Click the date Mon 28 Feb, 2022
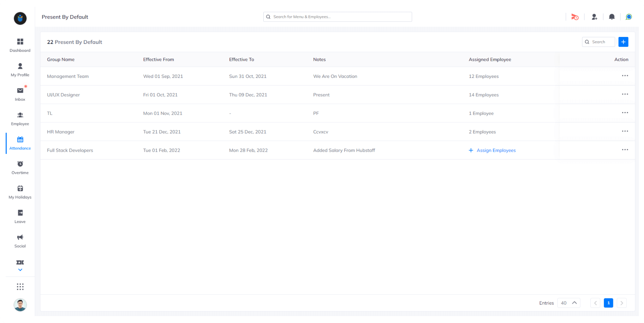This screenshot has height=323, width=644. tap(248, 150)
